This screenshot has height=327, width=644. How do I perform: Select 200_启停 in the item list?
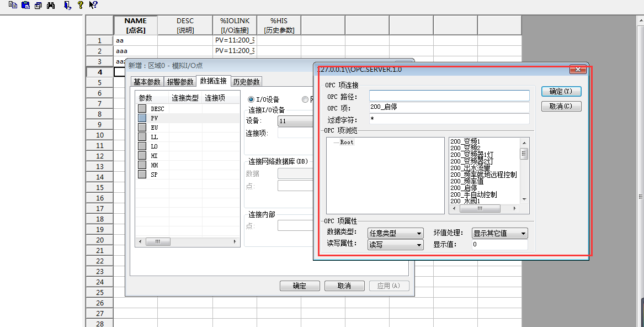464,188
